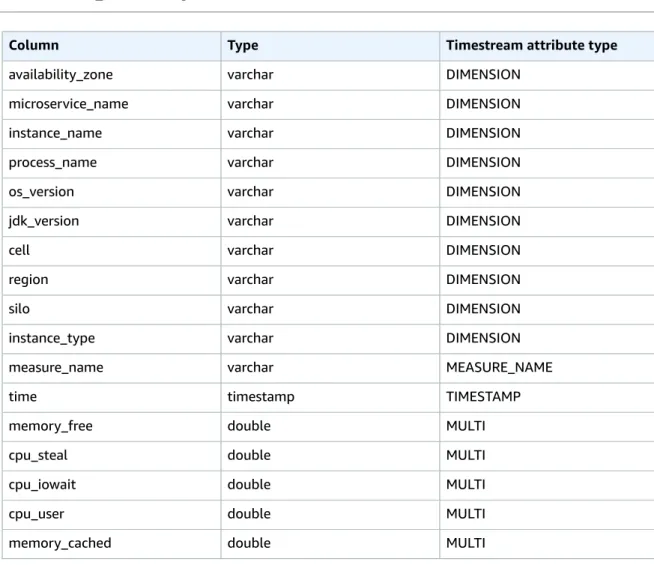This screenshot has height=565, width=654.
Task: Click 'varchar' in os_version row
Action: 250,192
